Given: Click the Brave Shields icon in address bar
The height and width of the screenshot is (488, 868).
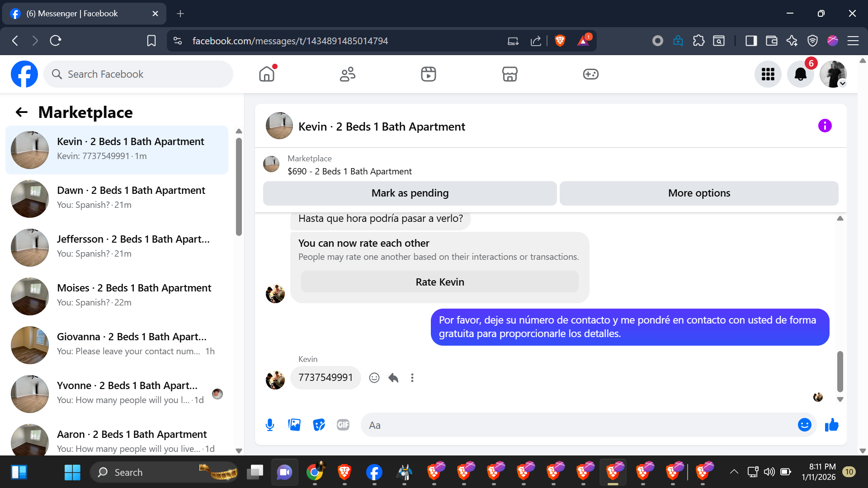Looking at the screenshot, I should 560,41.
